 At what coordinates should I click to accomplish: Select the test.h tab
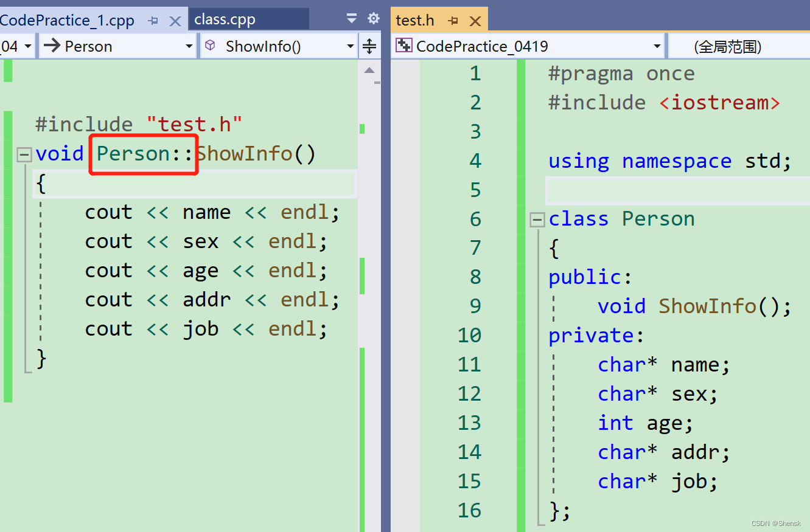[x=414, y=20]
